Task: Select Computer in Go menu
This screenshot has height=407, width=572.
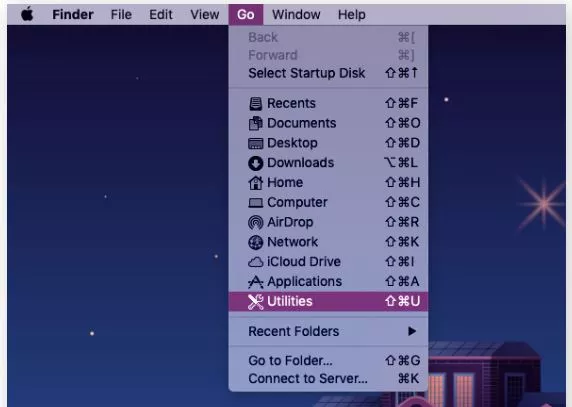Action: coord(328,203)
